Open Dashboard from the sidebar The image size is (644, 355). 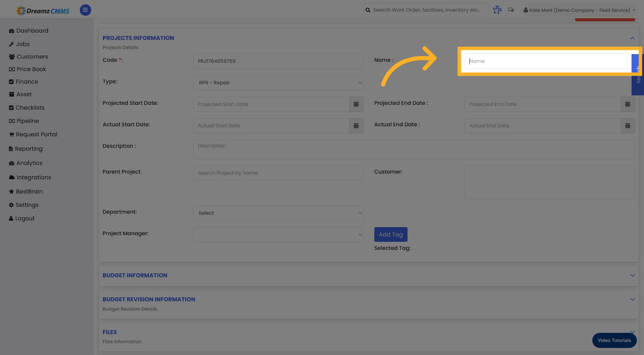(x=32, y=31)
